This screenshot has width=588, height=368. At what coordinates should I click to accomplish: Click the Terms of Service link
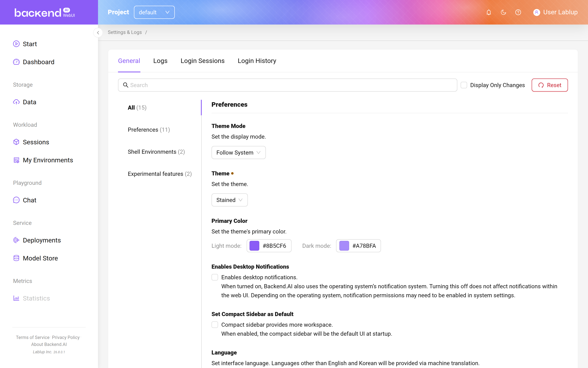tap(32, 337)
